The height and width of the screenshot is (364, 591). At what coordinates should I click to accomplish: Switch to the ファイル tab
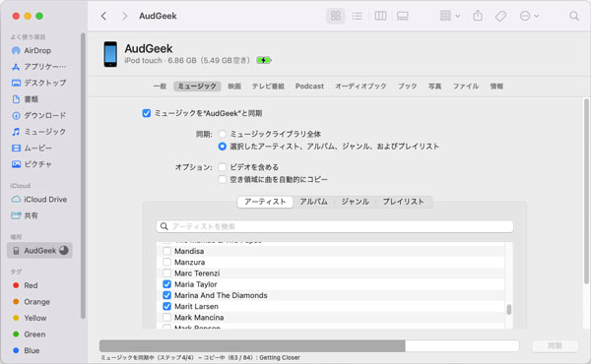[x=466, y=87]
